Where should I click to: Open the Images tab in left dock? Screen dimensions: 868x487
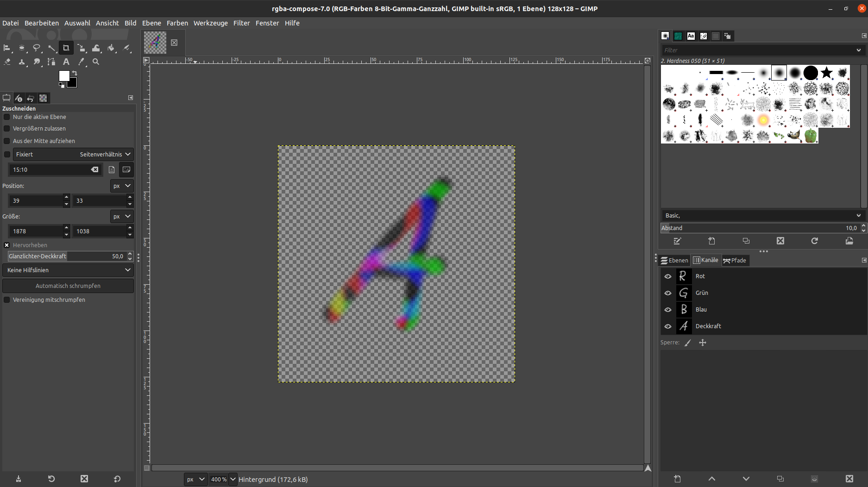tap(43, 98)
